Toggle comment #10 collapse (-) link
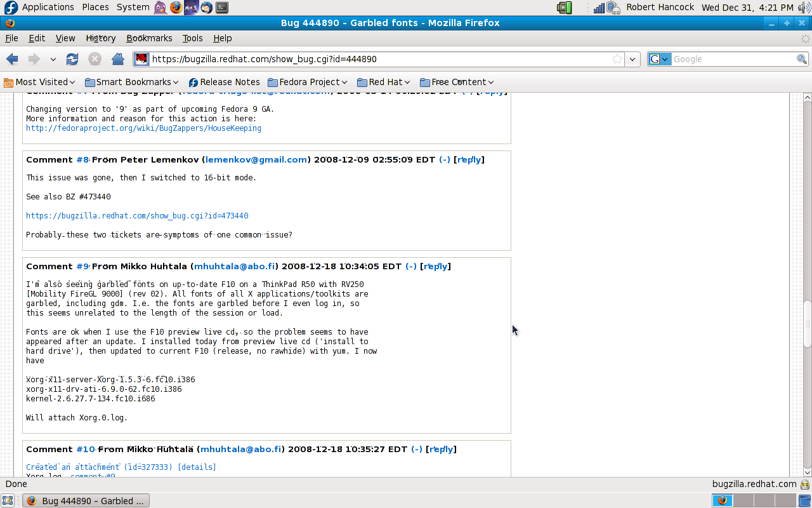812x508 pixels. click(x=416, y=450)
